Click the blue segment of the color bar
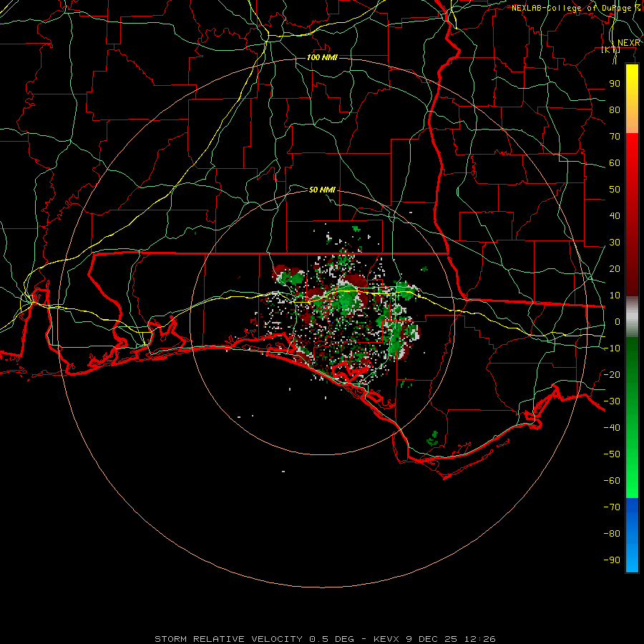This screenshot has width=644, height=644. [632, 535]
